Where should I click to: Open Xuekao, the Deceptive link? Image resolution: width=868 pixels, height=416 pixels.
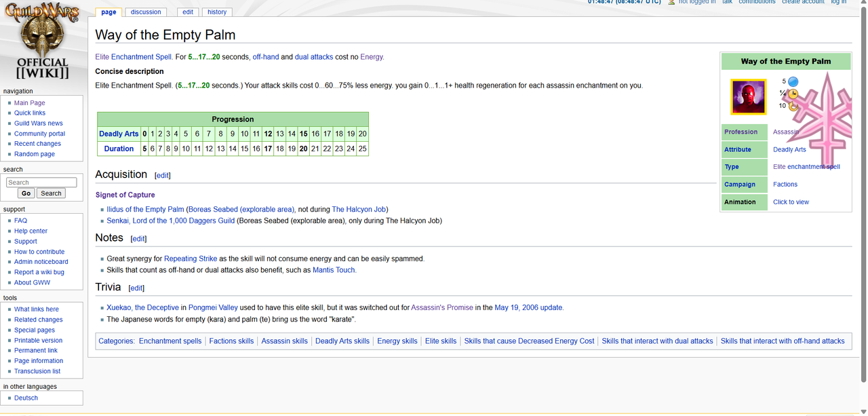142,307
